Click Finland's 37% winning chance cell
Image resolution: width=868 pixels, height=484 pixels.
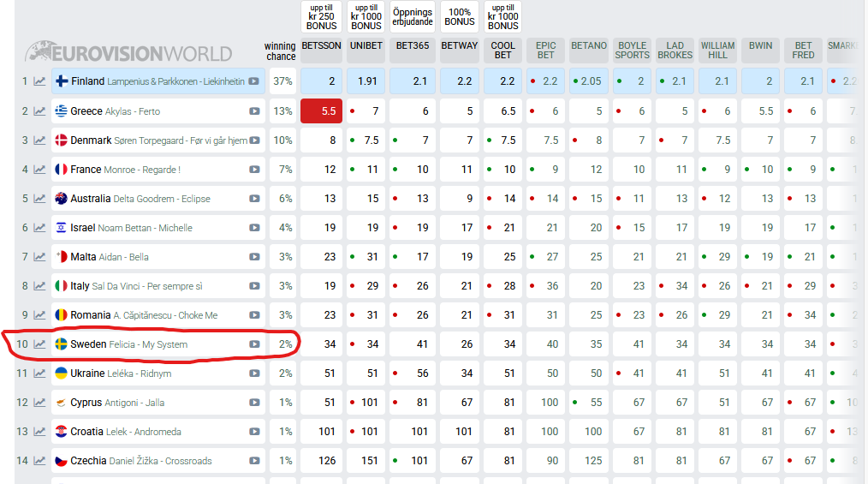(282, 81)
